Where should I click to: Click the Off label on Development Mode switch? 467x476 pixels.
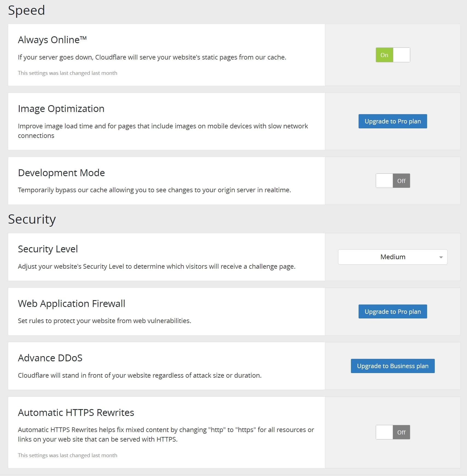(401, 181)
